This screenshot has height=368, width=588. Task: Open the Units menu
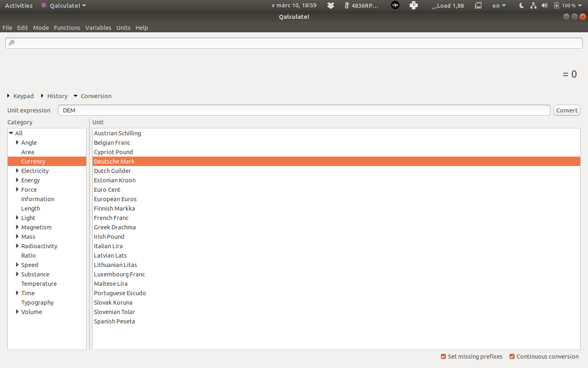123,28
